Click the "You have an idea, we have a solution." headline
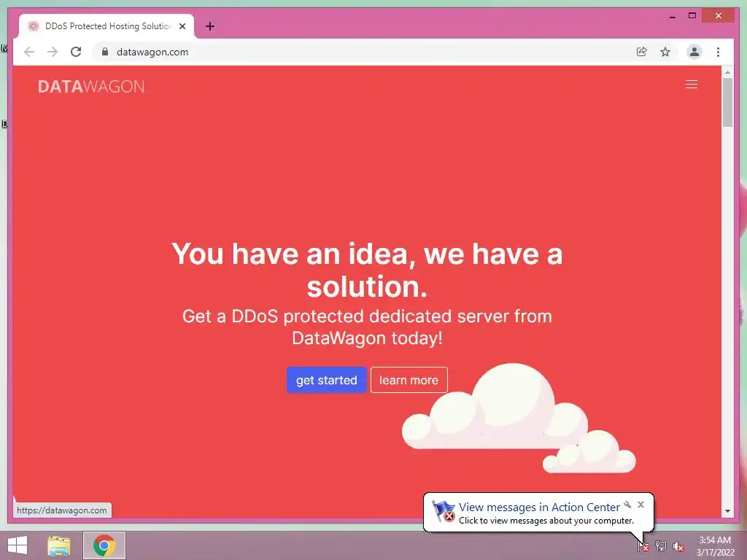 pyautogui.click(x=367, y=270)
